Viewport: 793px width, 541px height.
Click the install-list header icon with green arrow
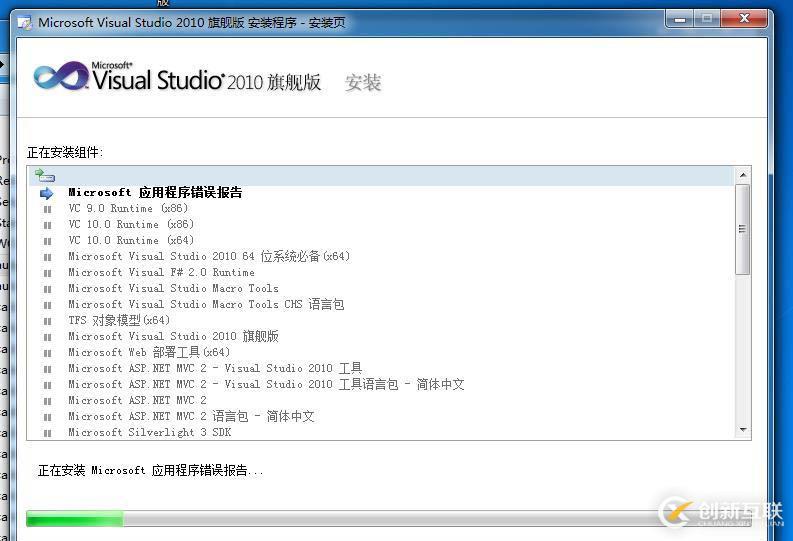click(x=45, y=176)
